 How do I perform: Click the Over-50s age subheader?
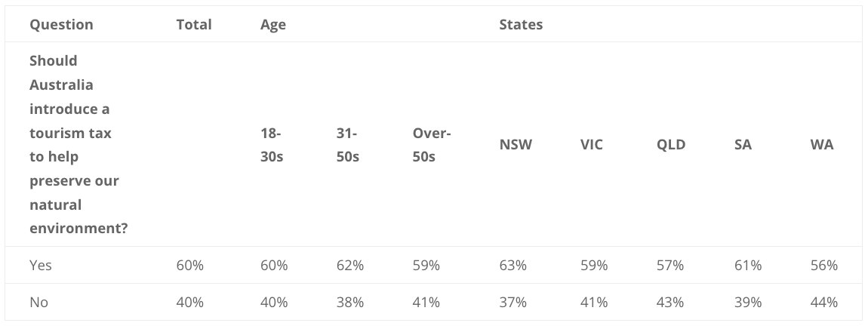[431, 144]
